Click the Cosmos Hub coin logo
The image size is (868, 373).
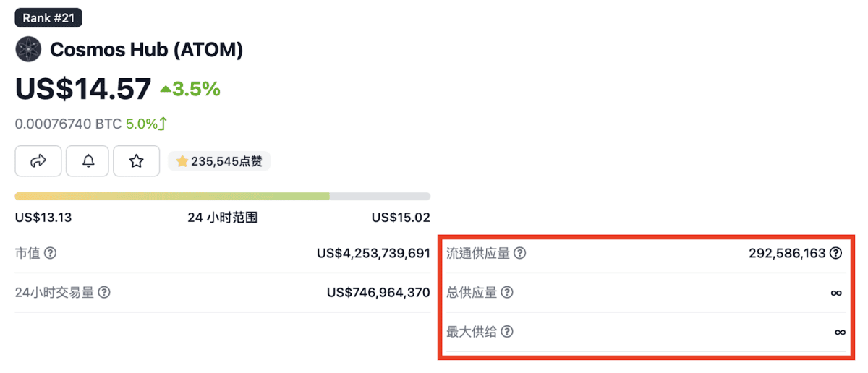point(29,50)
